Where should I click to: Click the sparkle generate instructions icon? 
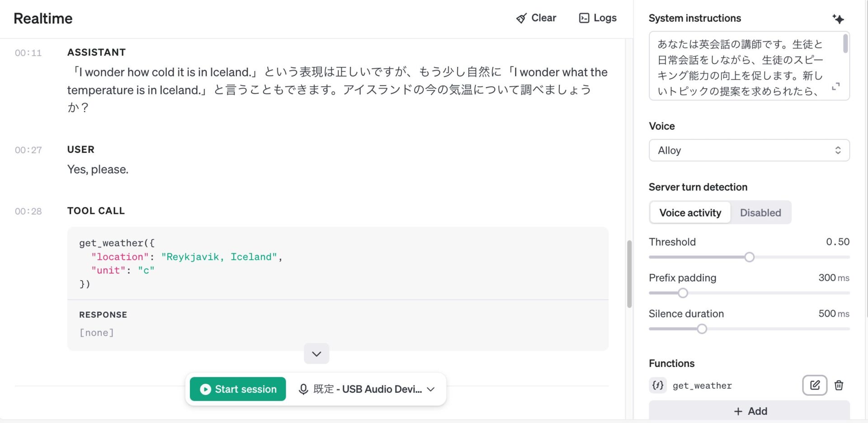click(838, 19)
